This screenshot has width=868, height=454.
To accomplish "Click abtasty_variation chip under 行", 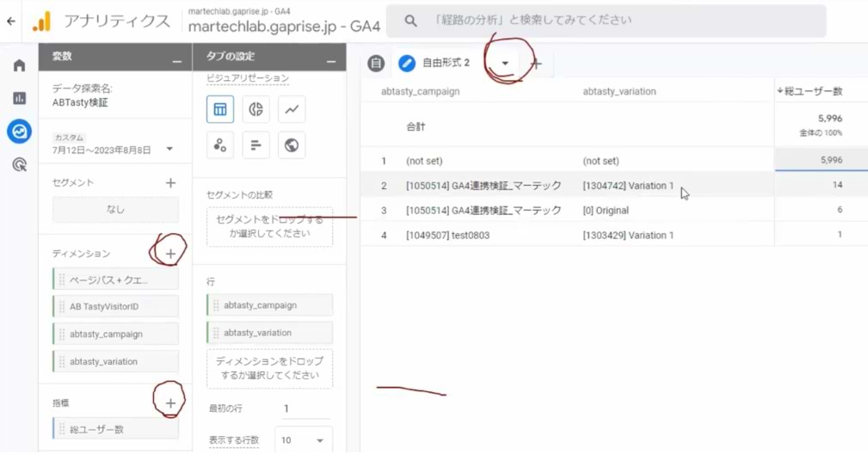I will tap(269, 333).
